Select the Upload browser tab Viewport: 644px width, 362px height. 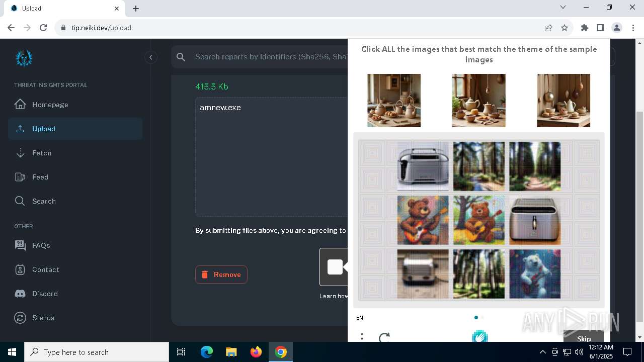[x=63, y=9]
